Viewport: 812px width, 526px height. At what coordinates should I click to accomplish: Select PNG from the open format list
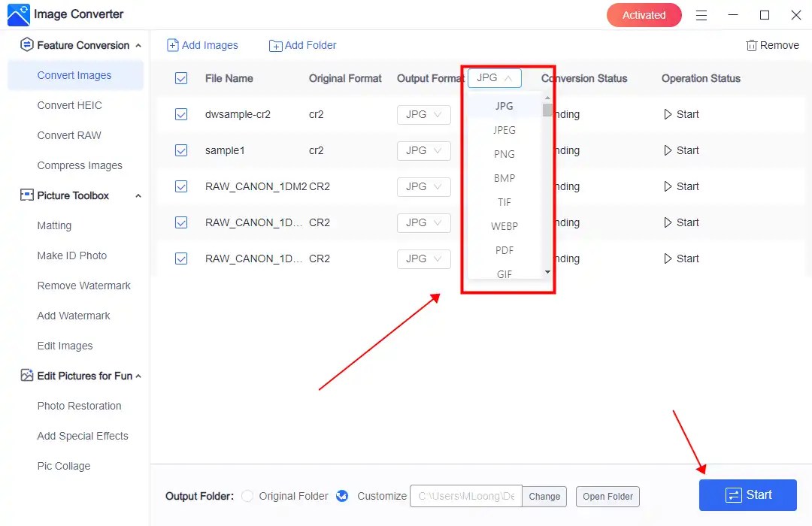tap(504, 154)
